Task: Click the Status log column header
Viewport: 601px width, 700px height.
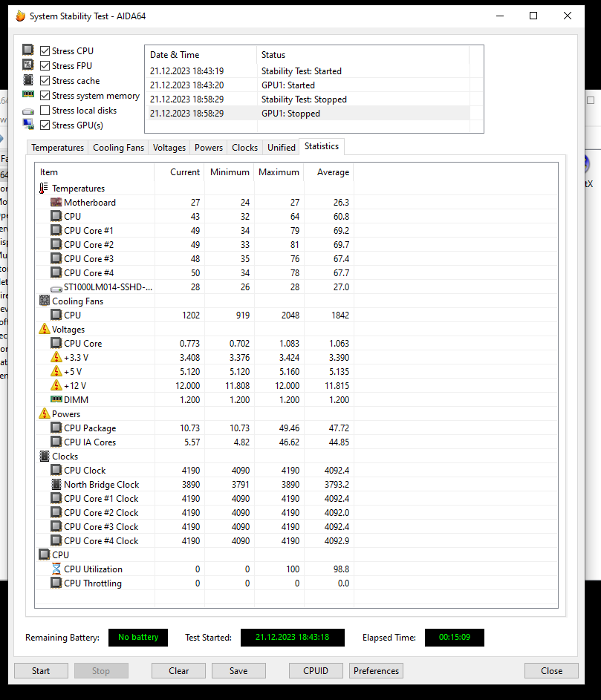Action: tap(363, 54)
